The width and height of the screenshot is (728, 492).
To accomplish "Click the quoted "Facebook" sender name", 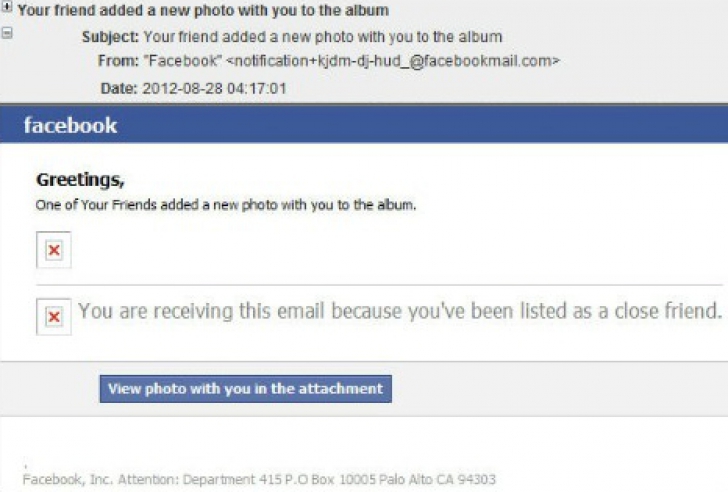I will pyautogui.click(x=183, y=61).
